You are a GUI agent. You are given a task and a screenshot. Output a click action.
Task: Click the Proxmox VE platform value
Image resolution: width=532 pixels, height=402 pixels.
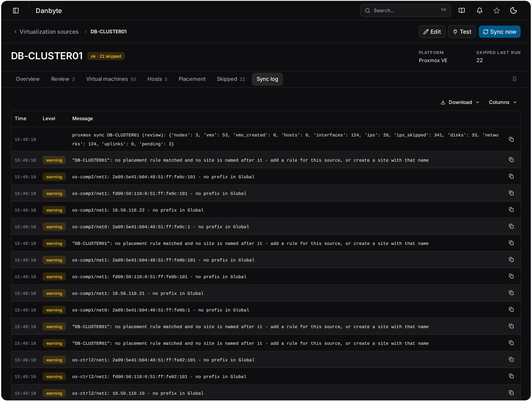pos(433,60)
